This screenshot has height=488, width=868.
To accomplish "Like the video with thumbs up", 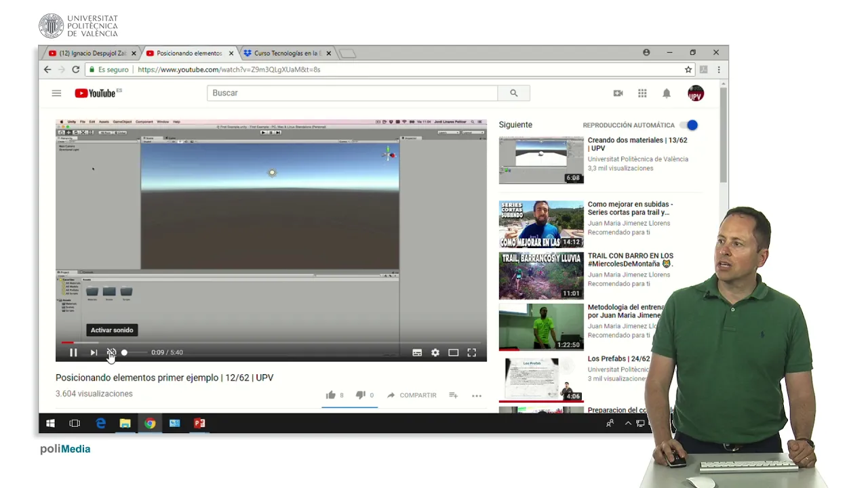I will point(331,395).
